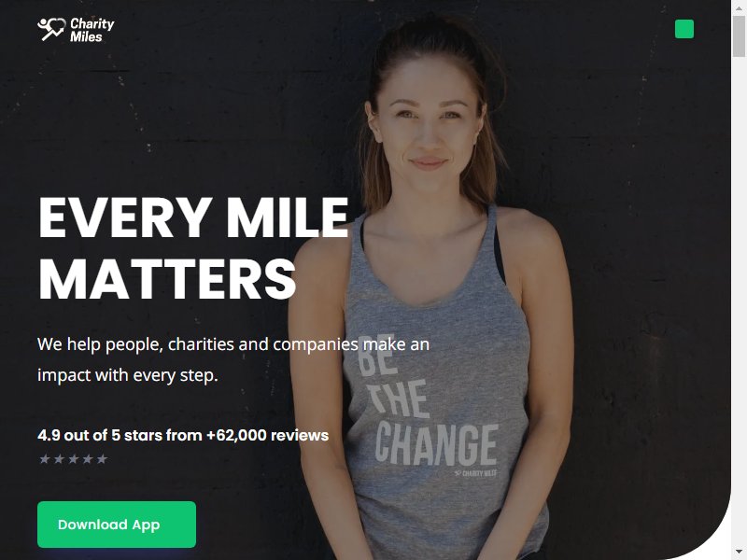This screenshot has height=560, width=747.
Task: Click the second rating star
Action: point(59,459)
